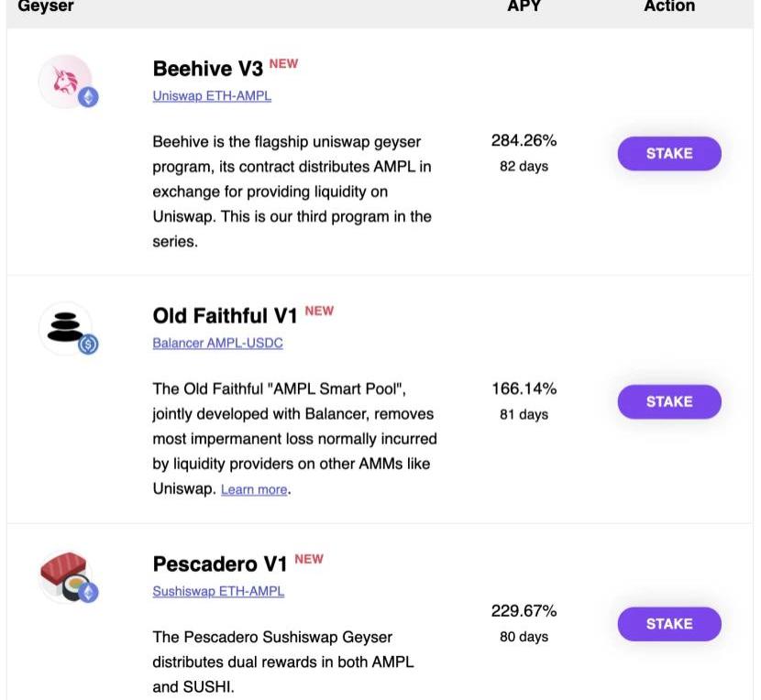The image size is (761, 700).
Task: Click the APY column header
Action: [524, 6]
